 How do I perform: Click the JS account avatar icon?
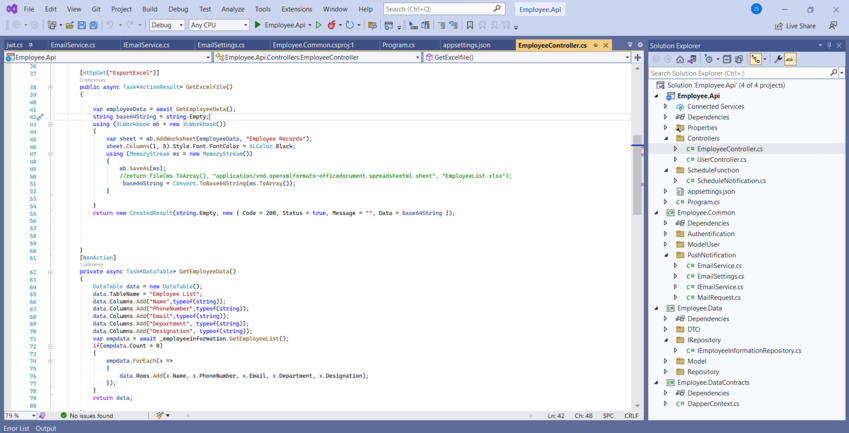(x=756, y=9)
